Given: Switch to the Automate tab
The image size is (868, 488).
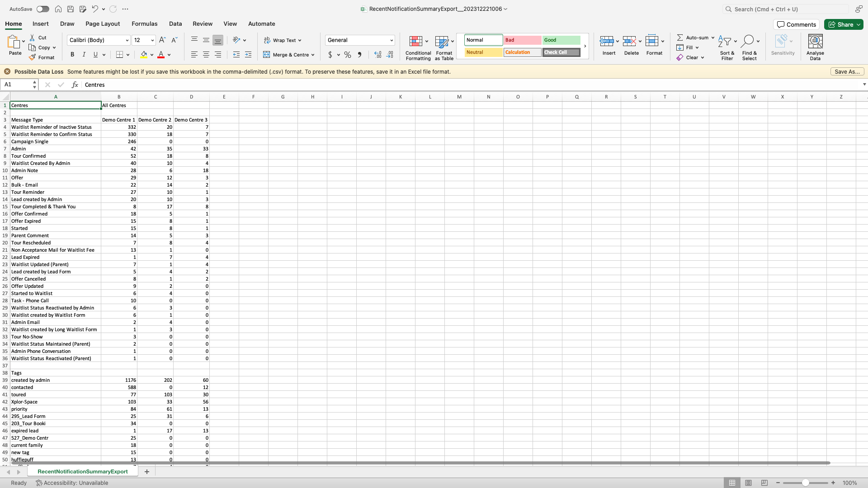Looking at the screenshot, I should point(261,24).
